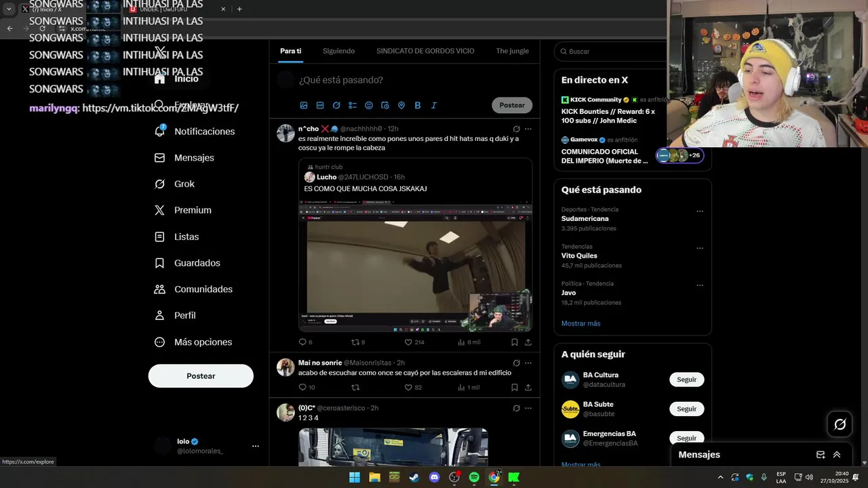The width and height of the screenshot is (868, 488).
Task: Switch to the Siguiendo tab
Action: (339, 51)
